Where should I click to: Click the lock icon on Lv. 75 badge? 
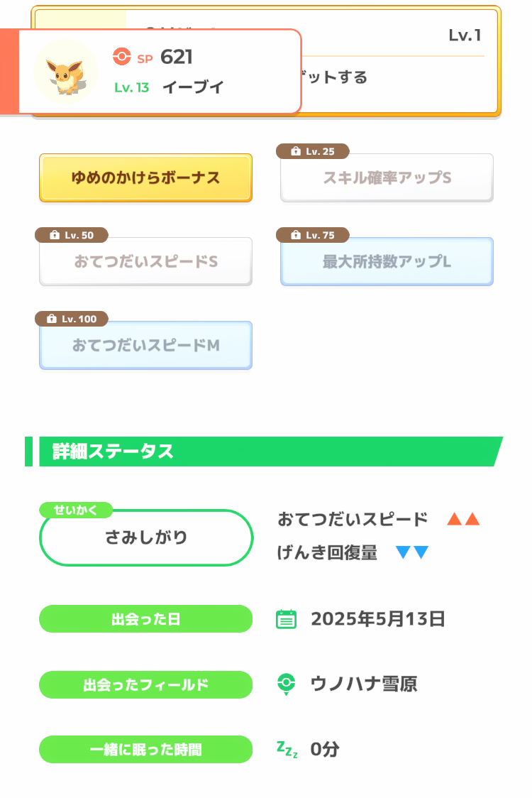tap(294, 235)
